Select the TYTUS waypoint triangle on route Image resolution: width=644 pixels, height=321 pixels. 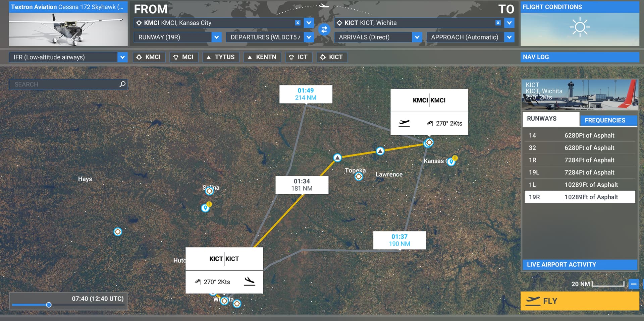380,151
